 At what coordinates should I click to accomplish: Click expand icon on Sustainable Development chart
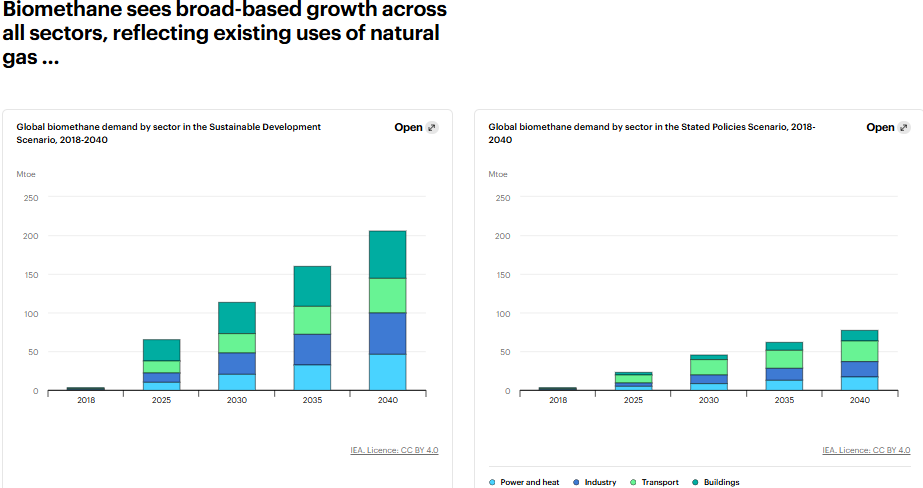432,128
